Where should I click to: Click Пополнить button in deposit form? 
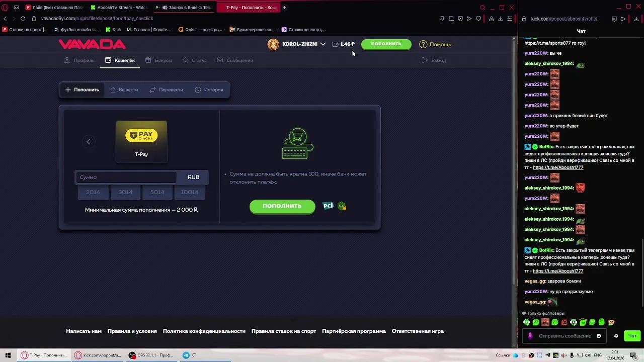282,206
